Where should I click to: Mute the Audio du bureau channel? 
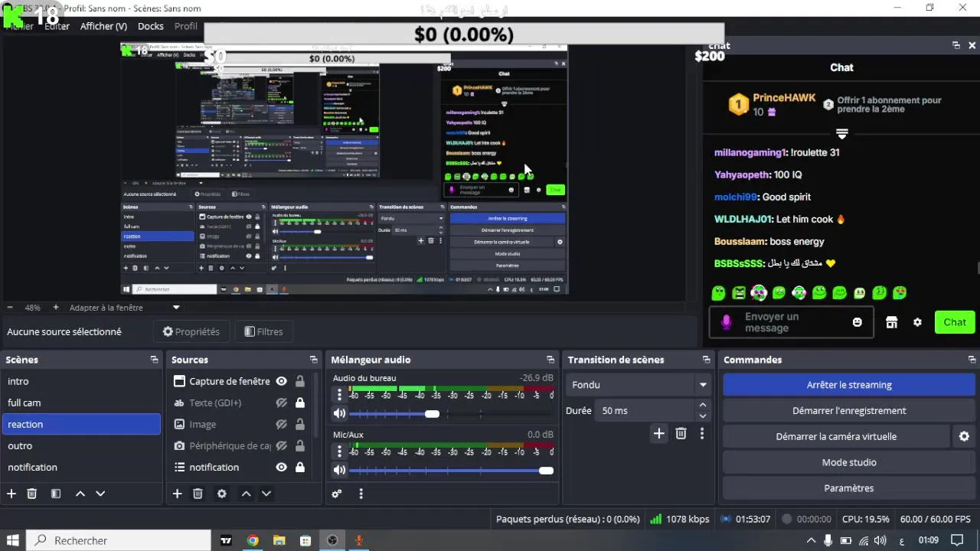[x=339, y=413]
